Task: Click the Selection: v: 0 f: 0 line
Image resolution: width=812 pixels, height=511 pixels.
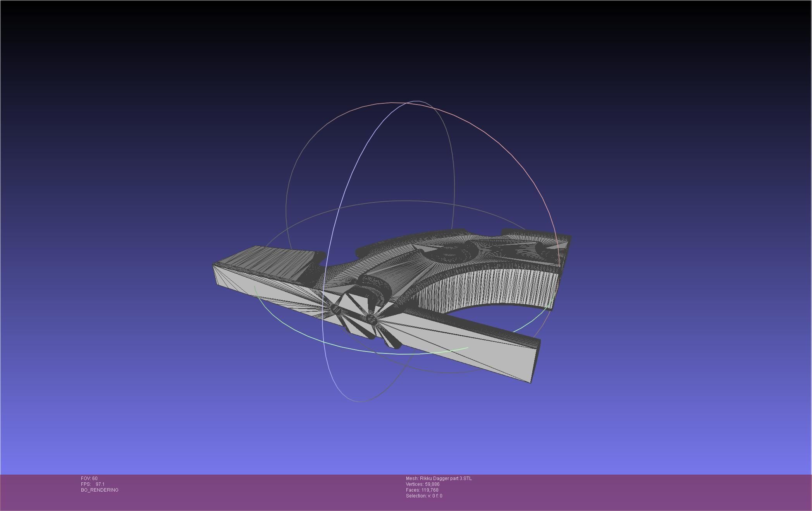Action: pyautogui.click(x=424, y=496)
